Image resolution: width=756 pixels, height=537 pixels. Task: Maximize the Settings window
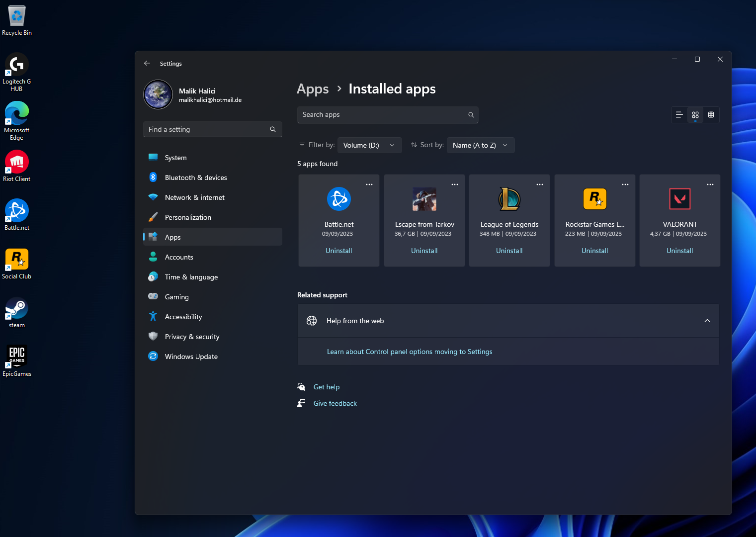[697, 59]
